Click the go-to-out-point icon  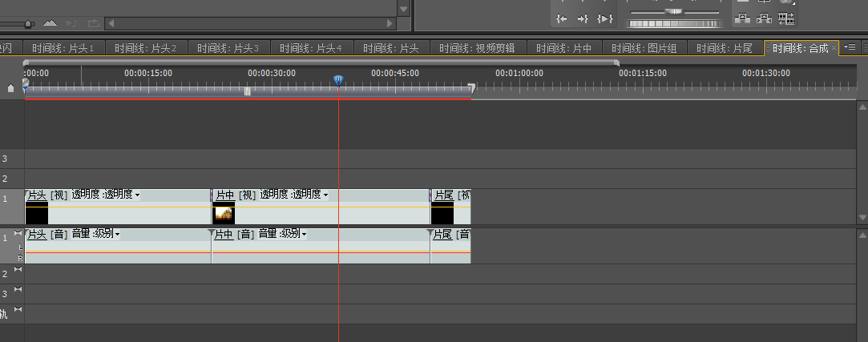583,18
